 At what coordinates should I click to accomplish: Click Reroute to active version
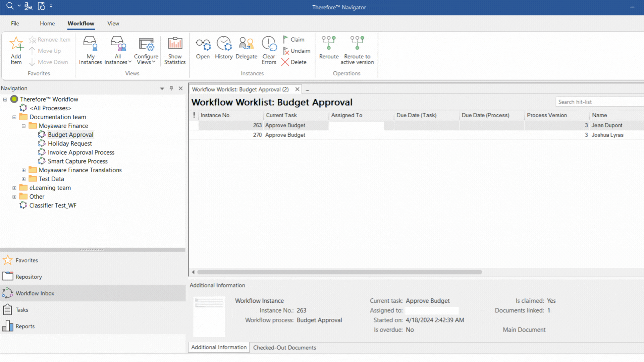pyautogui.click(x=357, y=50)
